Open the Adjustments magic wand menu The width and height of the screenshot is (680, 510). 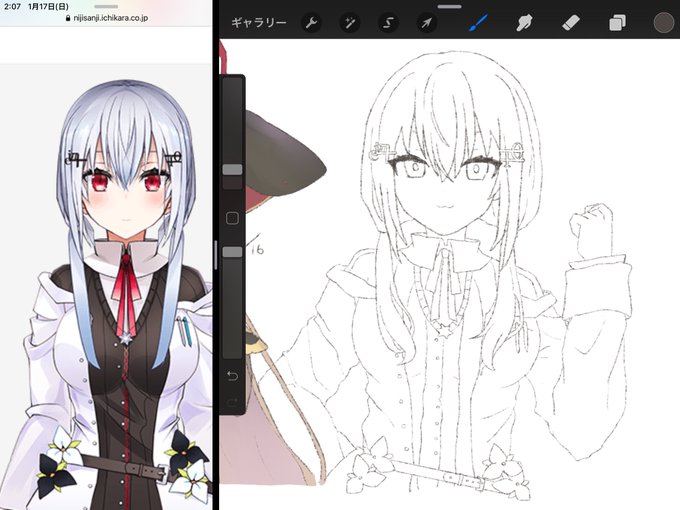(x=350, y=23)
